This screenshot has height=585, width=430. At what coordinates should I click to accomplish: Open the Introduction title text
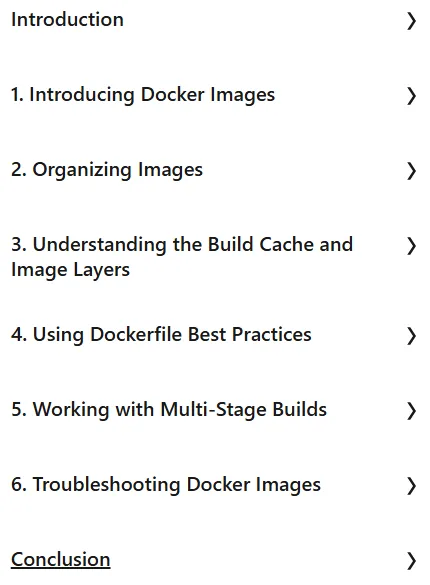(x=67, y=19)
